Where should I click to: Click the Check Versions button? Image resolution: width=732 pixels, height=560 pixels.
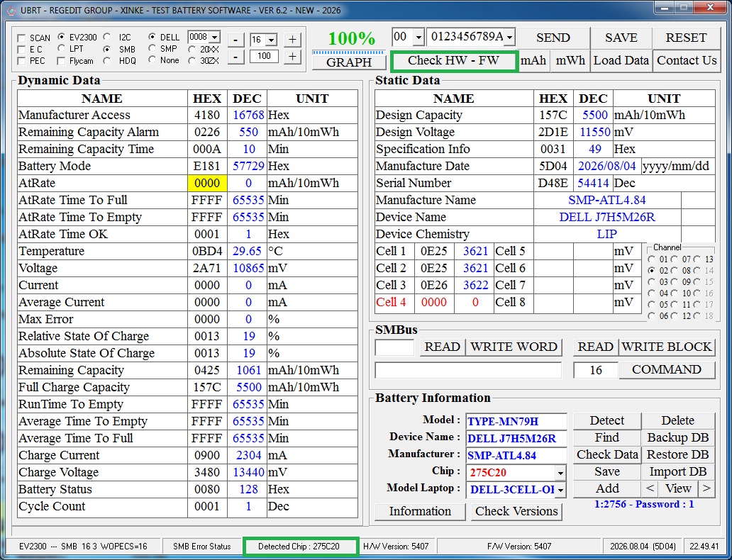click(x=516, y=512)
